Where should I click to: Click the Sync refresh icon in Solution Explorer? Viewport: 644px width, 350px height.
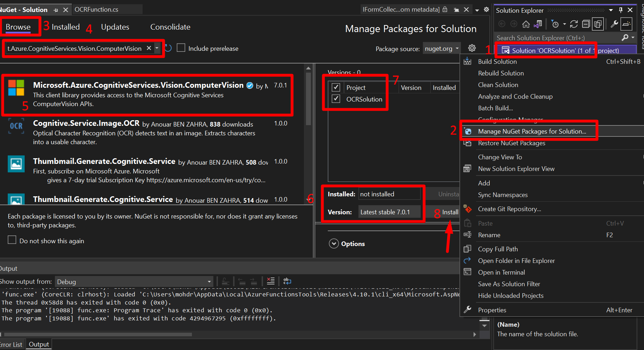574,24
